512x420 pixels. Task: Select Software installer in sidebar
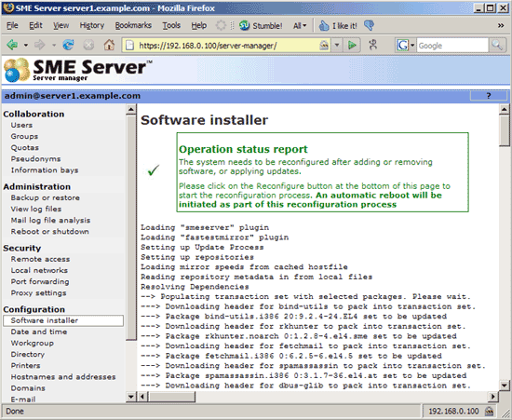pyautogui.click(x=63, y=320)
